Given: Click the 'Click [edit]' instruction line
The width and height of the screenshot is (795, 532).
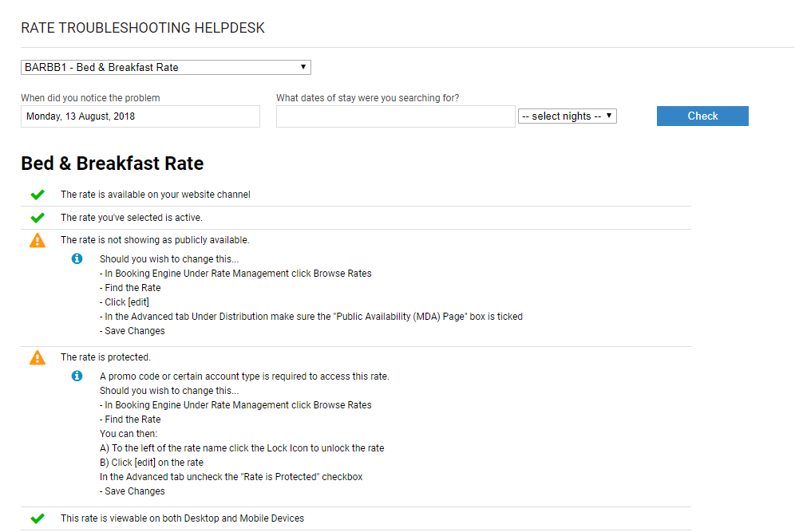Looking at the screenshot, I should [125, 302].
